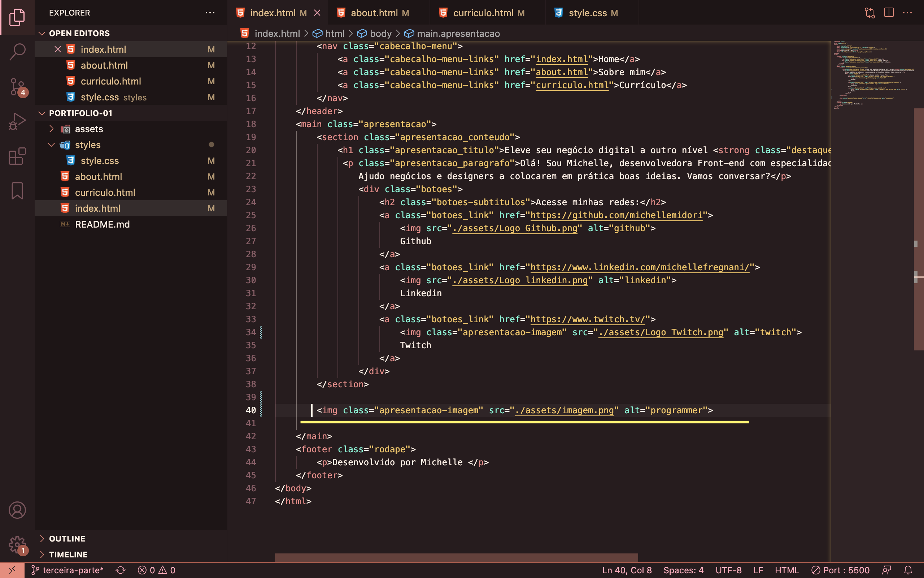Click the html breadcrumb item
The image size is (924, 578).
[x=328, y=34]
